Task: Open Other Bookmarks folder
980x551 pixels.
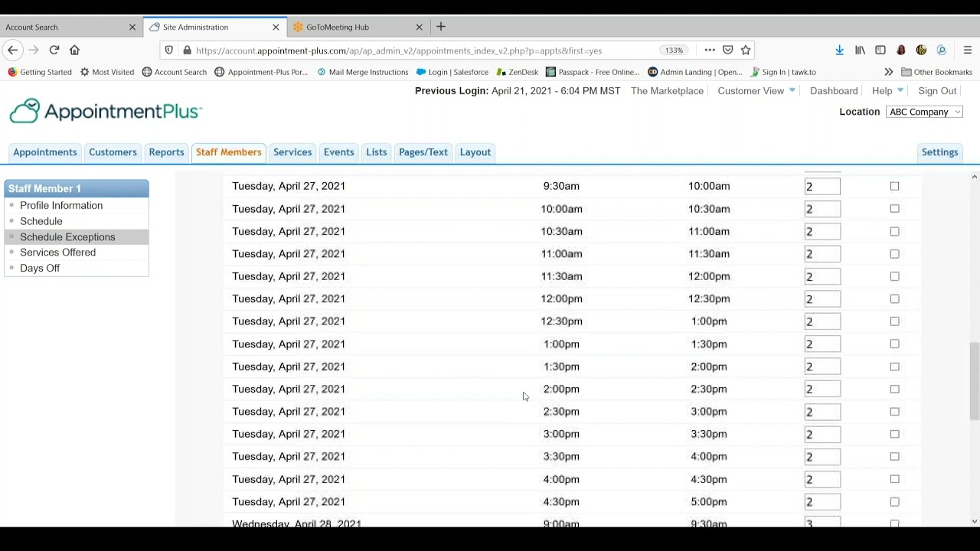Action: [936, 72]
